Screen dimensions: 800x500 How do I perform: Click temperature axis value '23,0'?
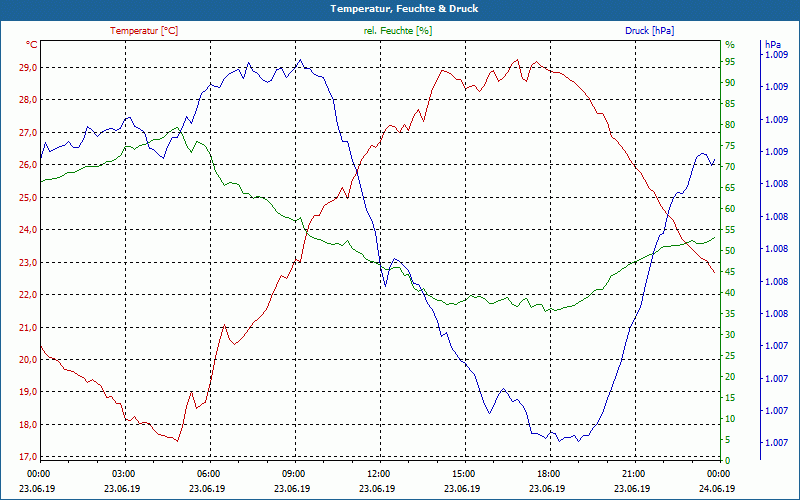coord(29,262)
